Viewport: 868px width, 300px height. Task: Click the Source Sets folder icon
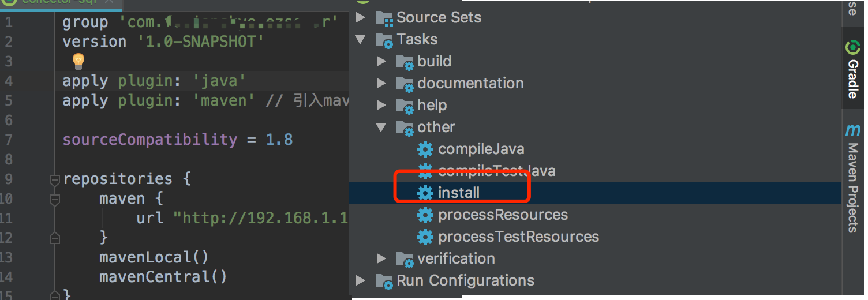[x=384, y=18]
